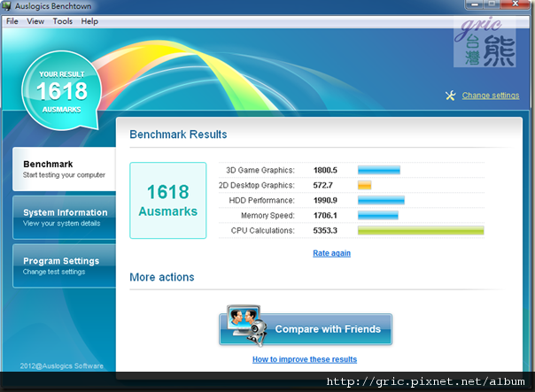The image size is (535, 392).
Task: Select the CPU Calculations value 5353.3
Action: [325, 230]
